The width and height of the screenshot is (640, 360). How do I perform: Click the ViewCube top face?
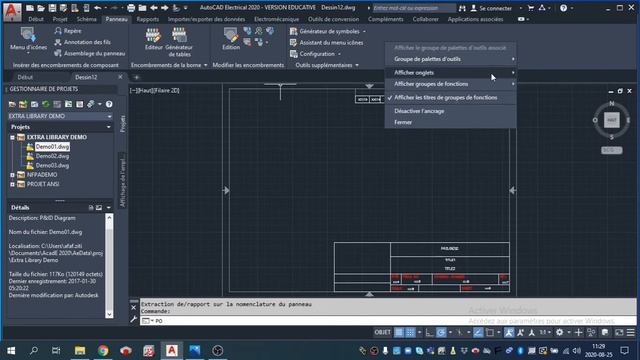(x=611, y=120)
